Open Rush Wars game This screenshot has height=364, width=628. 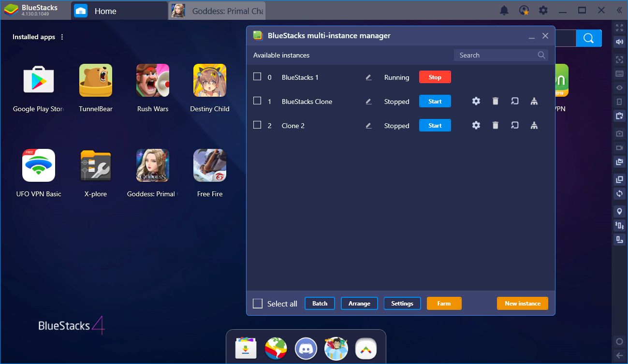point(153,80)
